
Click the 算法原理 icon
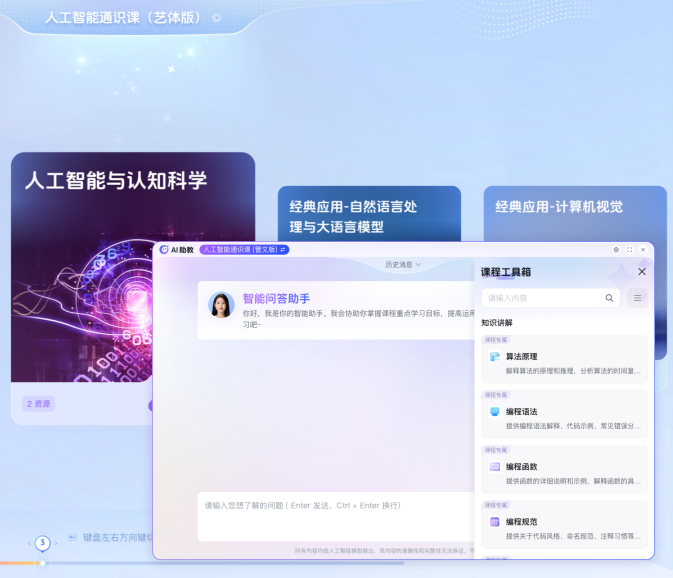[x=495, y=357]
